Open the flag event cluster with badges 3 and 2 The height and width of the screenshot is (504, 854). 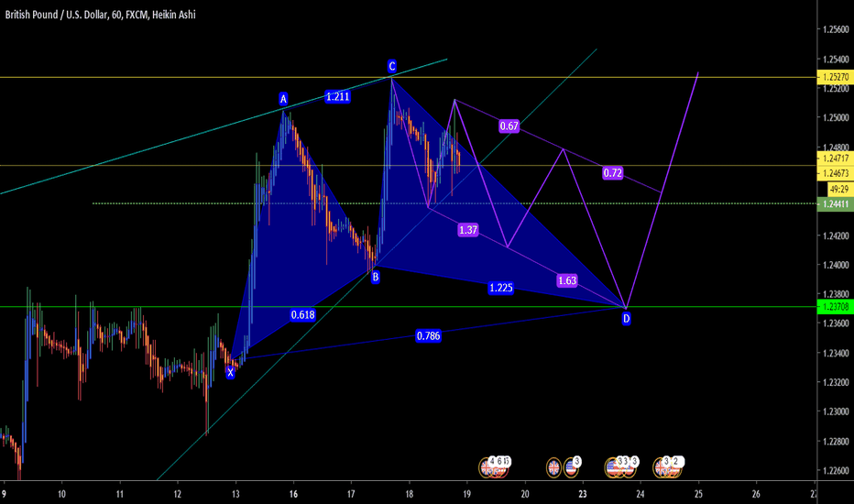(667, 467)
